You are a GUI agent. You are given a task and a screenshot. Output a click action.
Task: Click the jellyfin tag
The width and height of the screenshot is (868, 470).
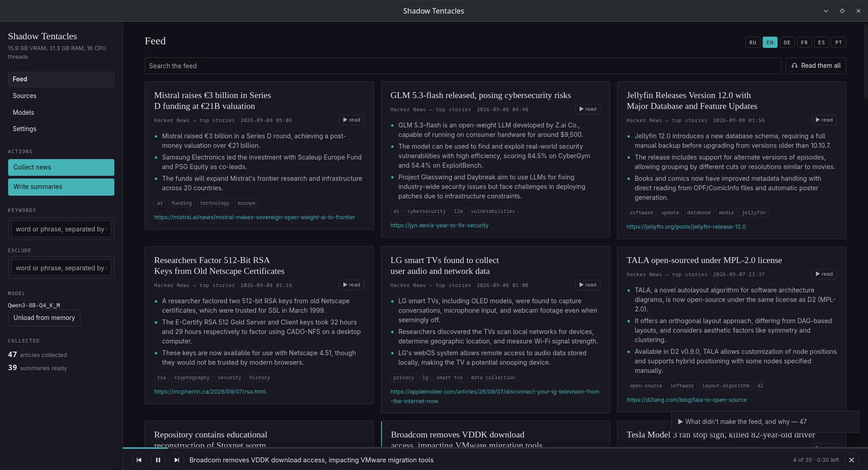[x=754, y=213]
